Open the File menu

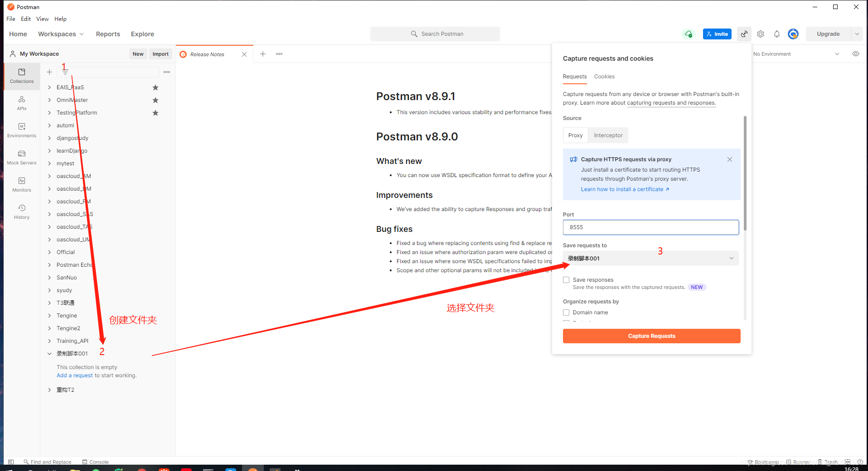[x=11, y=19]
